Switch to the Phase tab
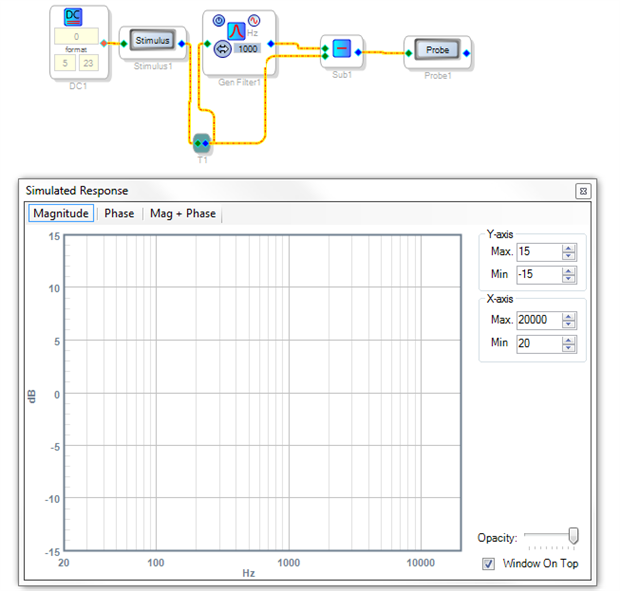620x591 pixels. pos(119,213)
